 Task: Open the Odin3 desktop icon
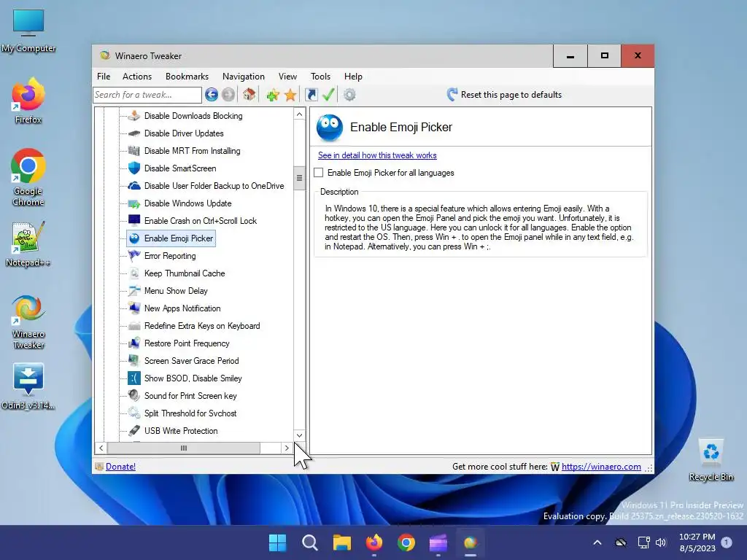(28, 386)
